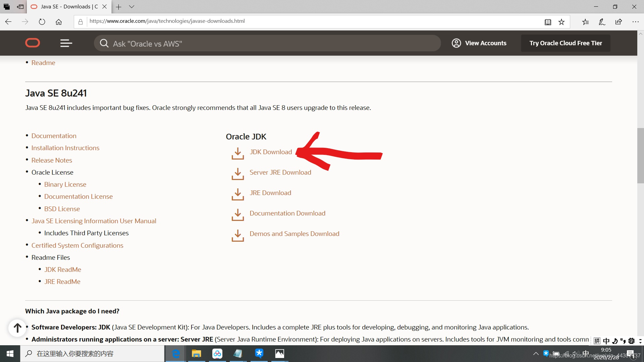Image resolution: width=644 pixels, height=362 pixels.
Task: Open the JRE Download link
Action: (x=270, y=193)
